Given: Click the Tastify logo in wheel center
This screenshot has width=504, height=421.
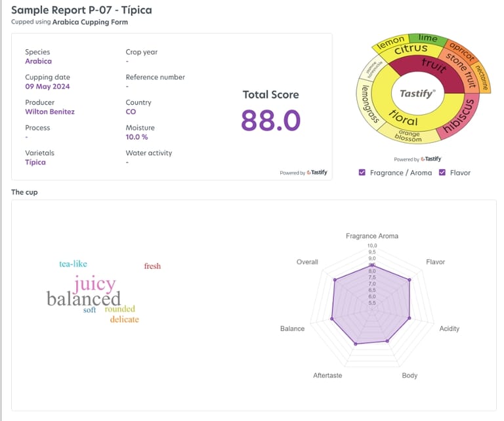Looking at the screenshot, I should [x=417, y=94].
